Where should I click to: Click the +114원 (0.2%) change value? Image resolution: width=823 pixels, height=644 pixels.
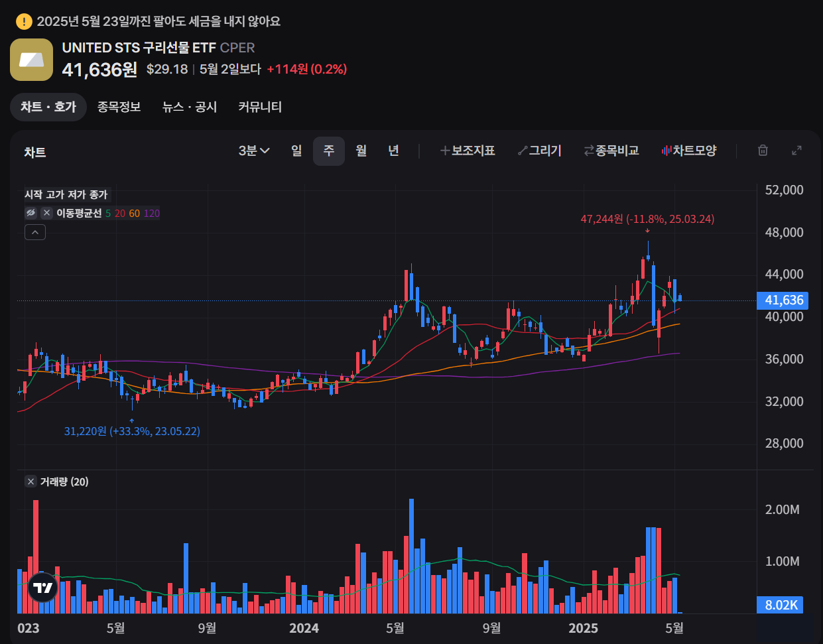(306, 69)
